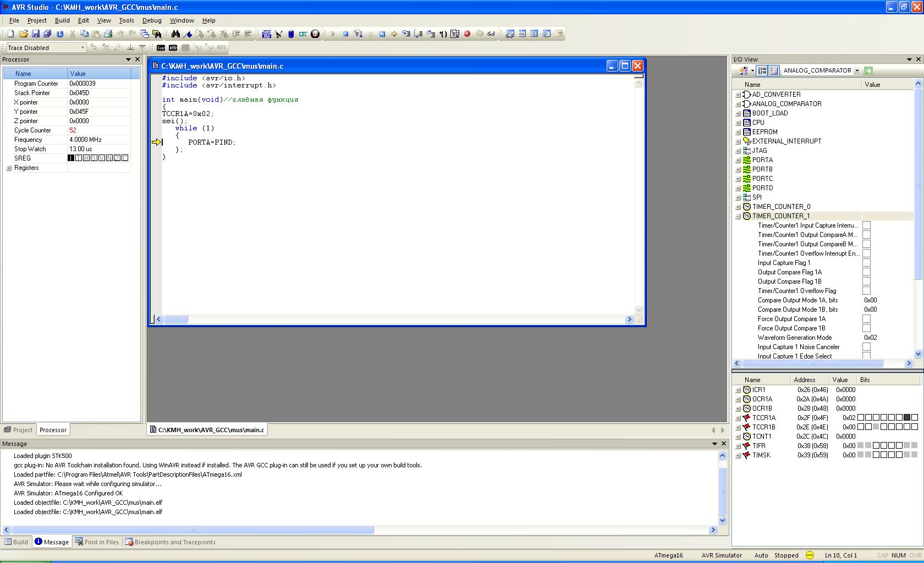Open the Build menu
The image size is (924, 563).
click(62, 20)
